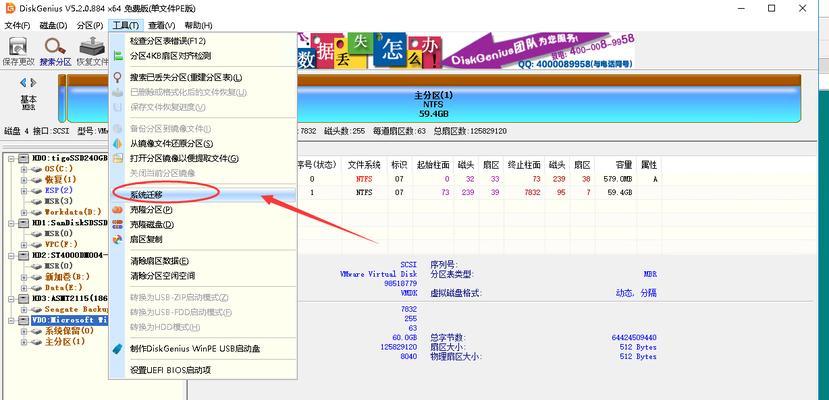Click folder icon beside 打开分区镜像以便提取文件
Image resolution: width=829 pixels, height=400 pixels.
click(118, 159)
